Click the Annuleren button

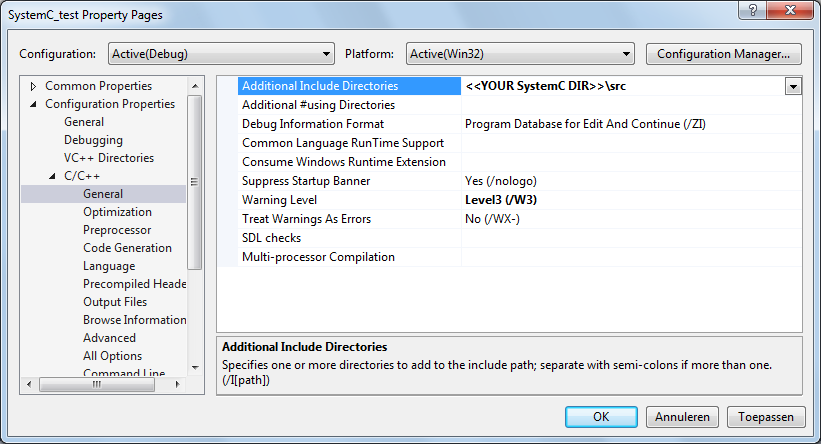click(x=682, y=417)
